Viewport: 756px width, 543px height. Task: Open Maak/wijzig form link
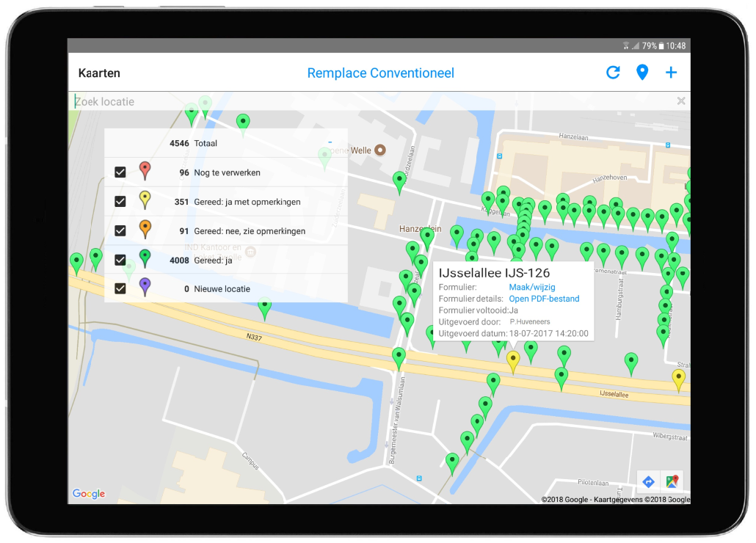click(x=532, y=287)
